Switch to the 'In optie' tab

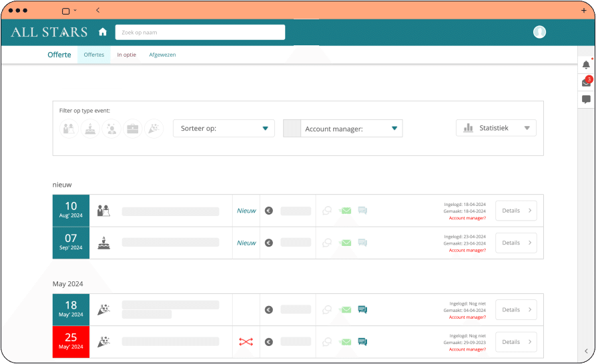point(126,55)
